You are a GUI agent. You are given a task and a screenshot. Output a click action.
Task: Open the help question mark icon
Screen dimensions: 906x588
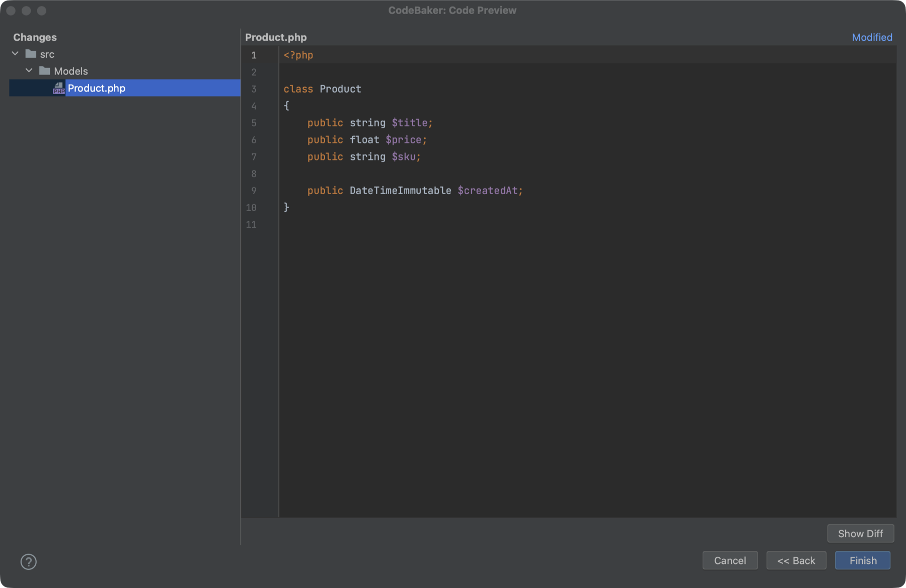pyautogui.click(x=29, y=562)
